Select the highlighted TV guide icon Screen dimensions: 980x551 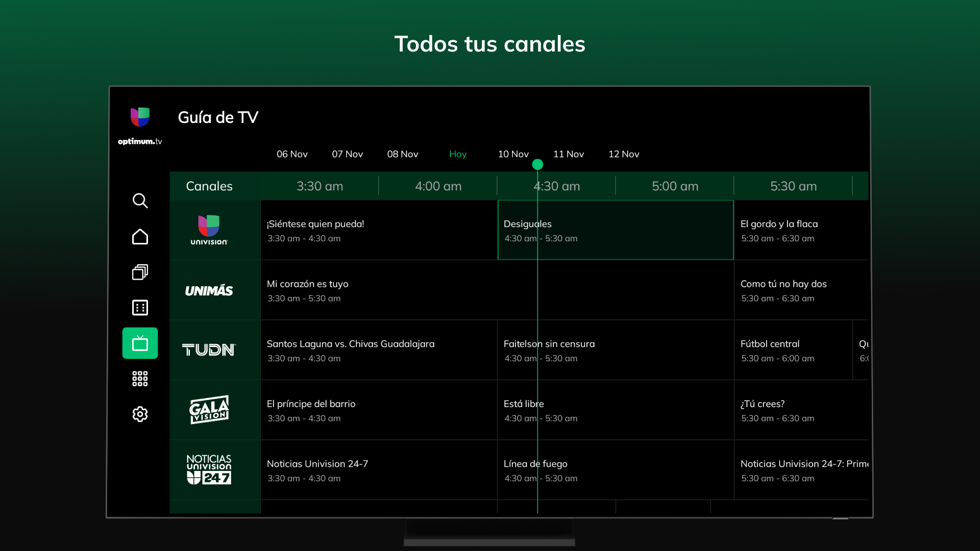tap(140, 343)
